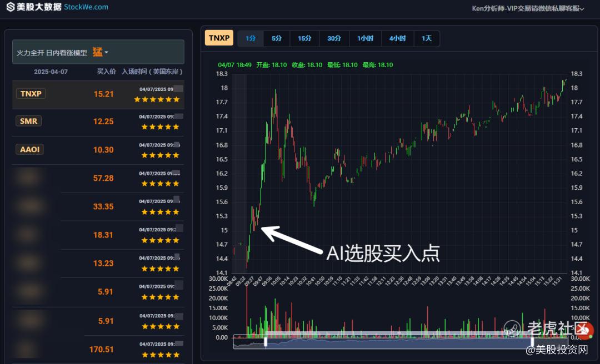
Task: Click the StockWe logo icon
Action: click(11, 7)
